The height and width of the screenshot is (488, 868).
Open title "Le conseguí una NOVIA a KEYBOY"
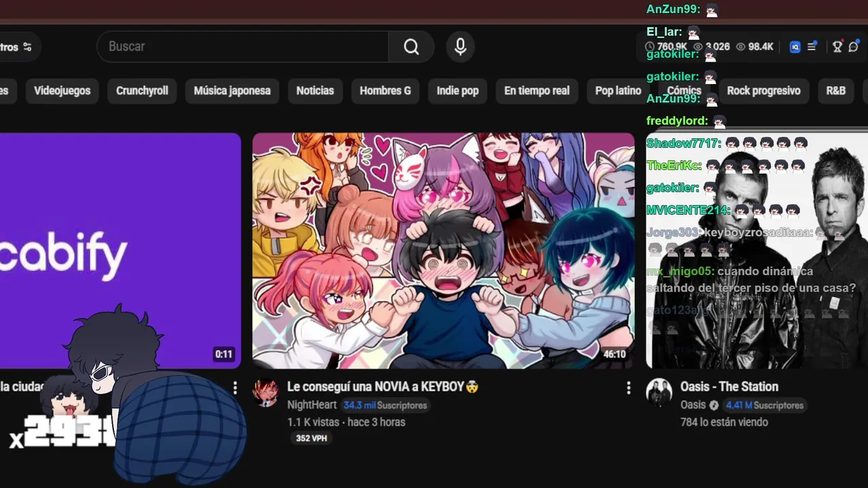(383, 387)
